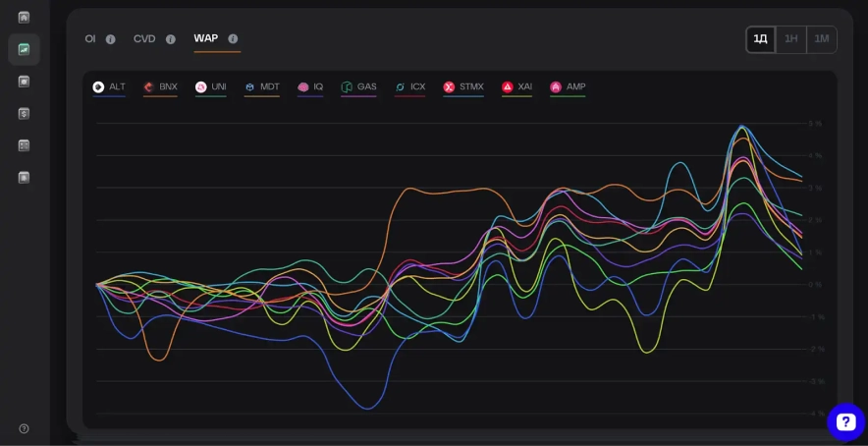Switch to the OI tab

[x=90, y=39]
